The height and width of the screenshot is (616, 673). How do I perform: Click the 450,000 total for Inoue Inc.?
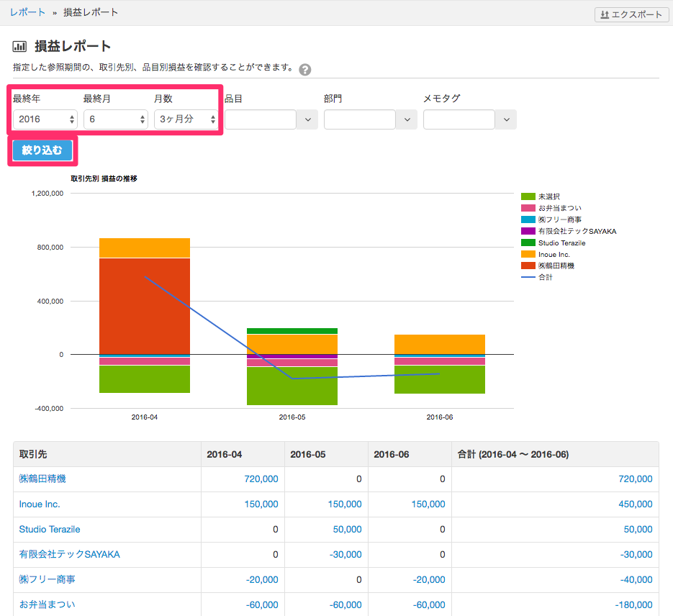pos(636,504)
